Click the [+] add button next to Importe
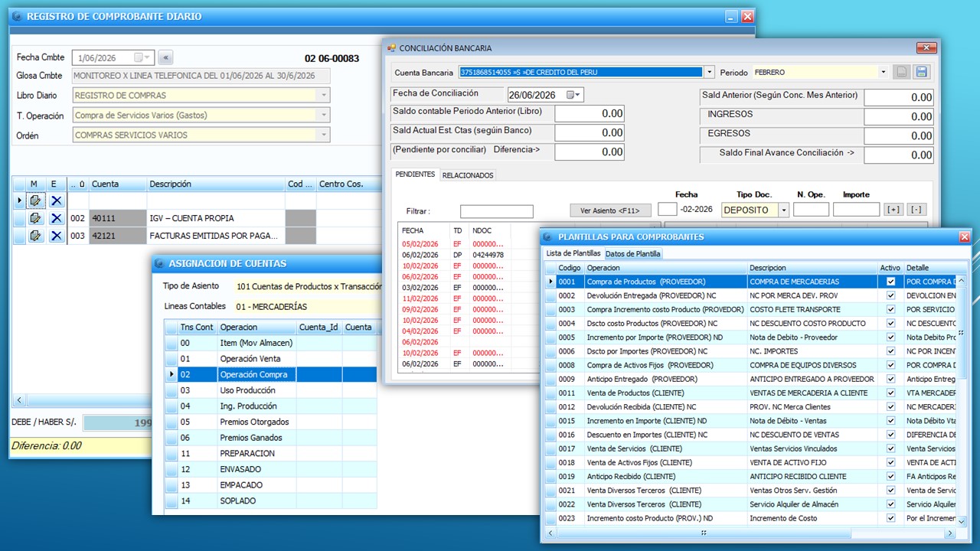 click(893, 210)
